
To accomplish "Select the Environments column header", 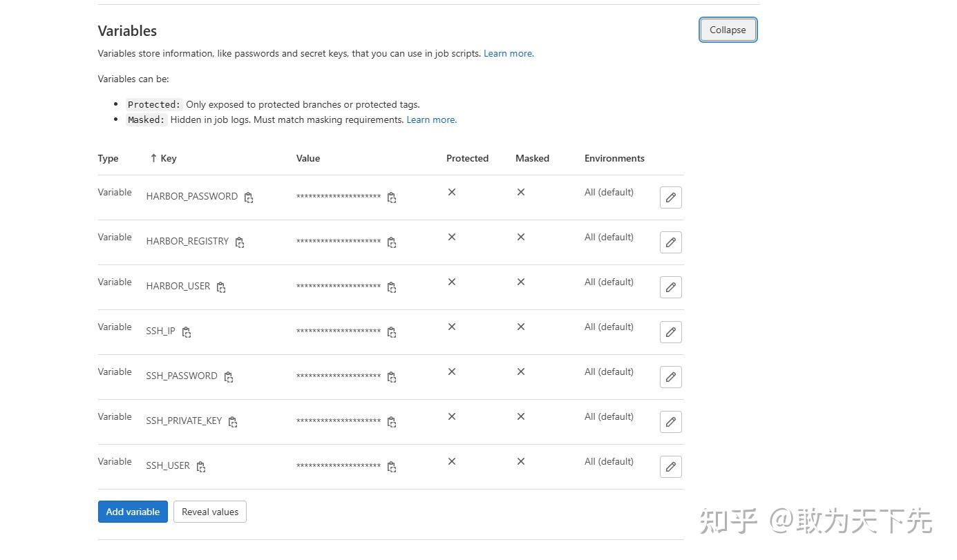I will coord(614,158).
